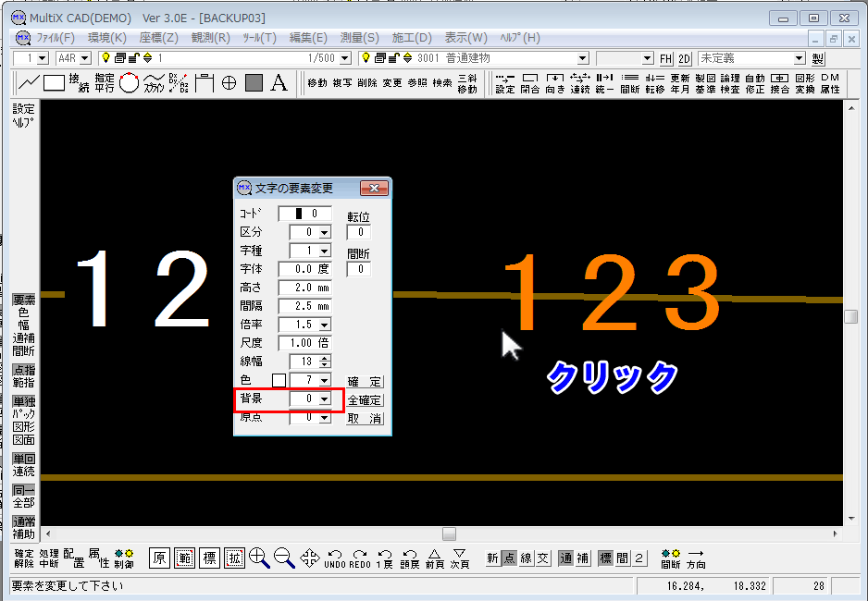Viewport: 868px width, 601px height.
Task: Toggle the 交 intersection snap mode
Action: 543,558
